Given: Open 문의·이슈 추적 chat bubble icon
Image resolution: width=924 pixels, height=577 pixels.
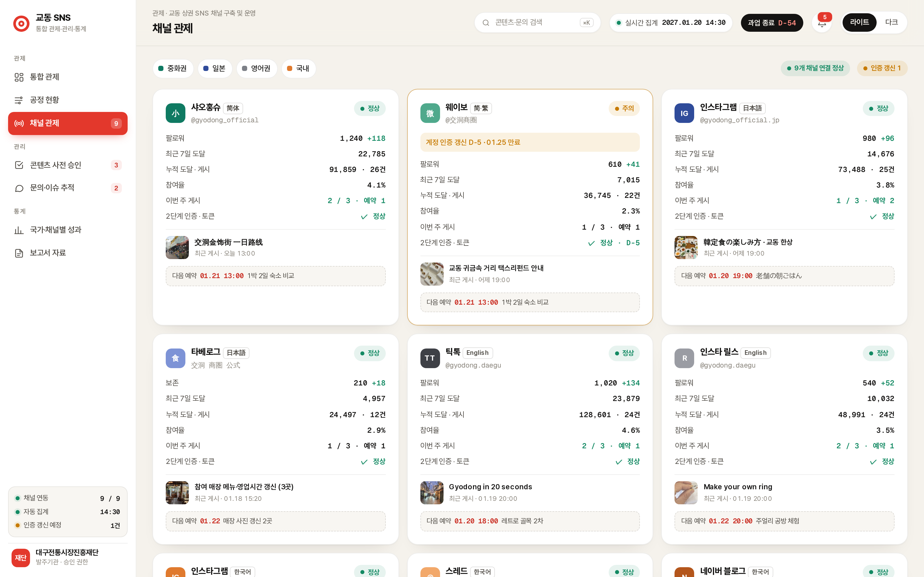Looking at the screenshot, I should [19, 188].
